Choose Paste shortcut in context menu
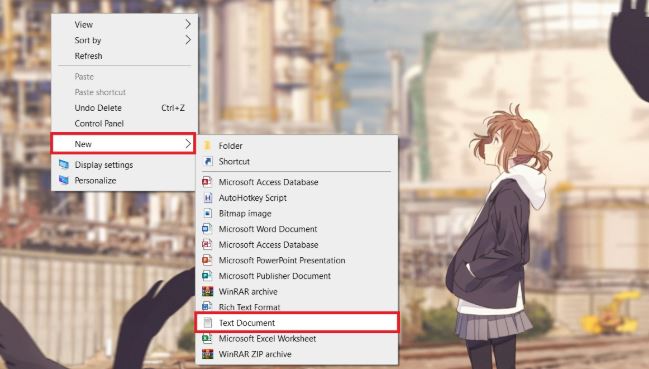Viewport: 649px width, 369px height. click(x=124, y=92)
